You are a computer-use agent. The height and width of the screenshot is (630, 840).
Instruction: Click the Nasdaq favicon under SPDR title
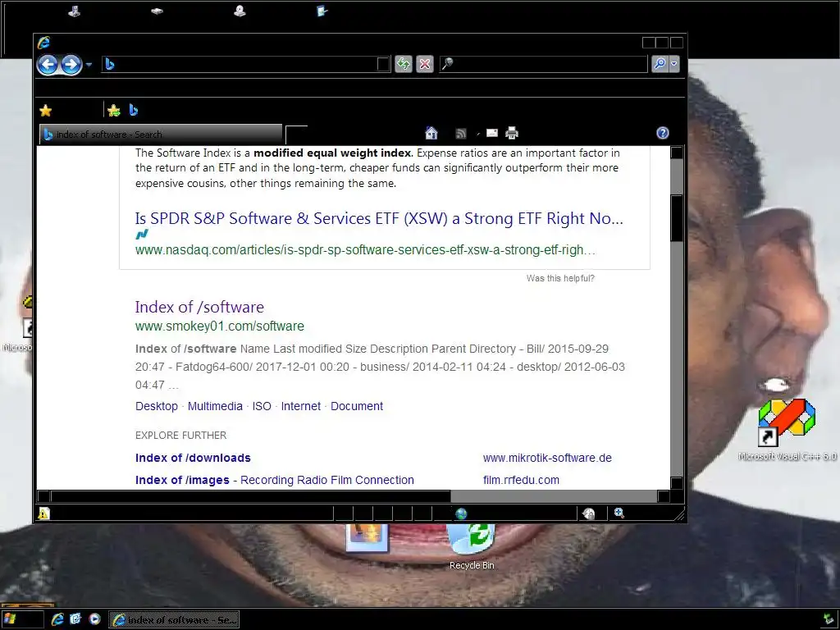coord(142,234)
